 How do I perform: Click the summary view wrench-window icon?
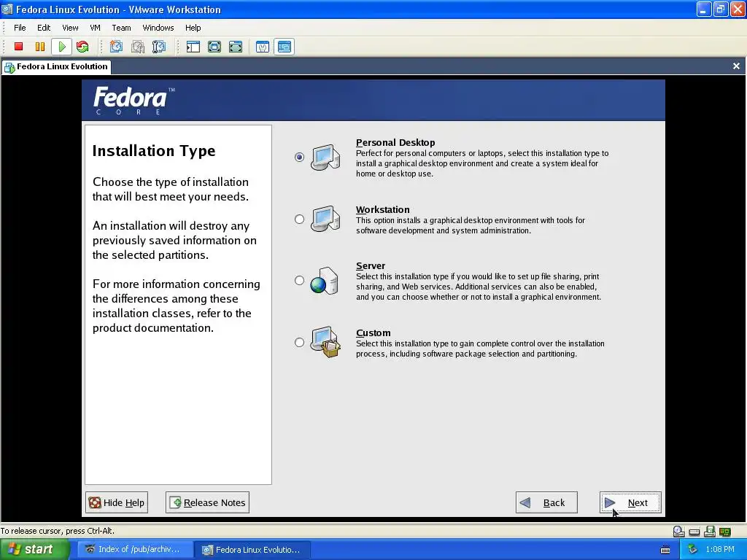(263, 47)
